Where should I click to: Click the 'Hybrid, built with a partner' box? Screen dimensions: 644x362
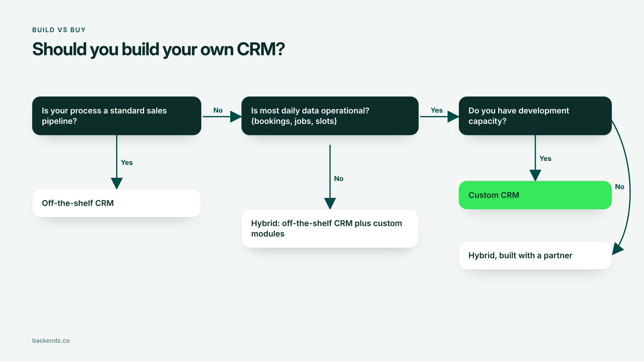[x=535, y=255]
